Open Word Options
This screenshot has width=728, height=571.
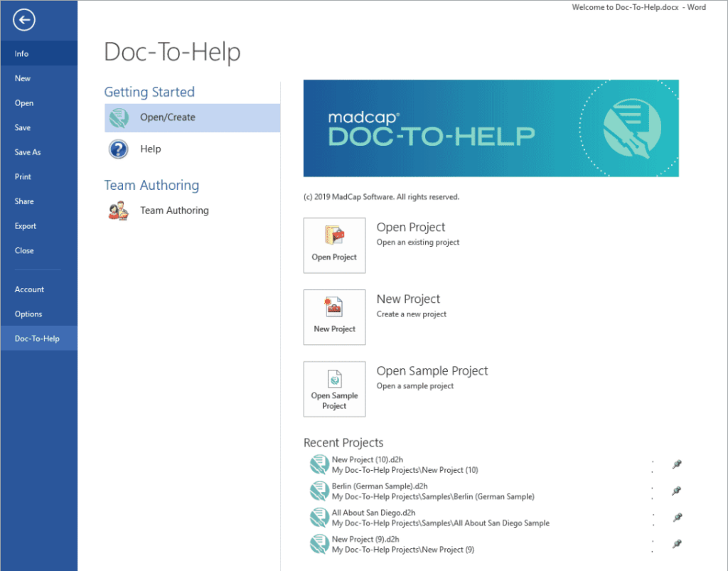pyautogui.click(x=39, y=314)
